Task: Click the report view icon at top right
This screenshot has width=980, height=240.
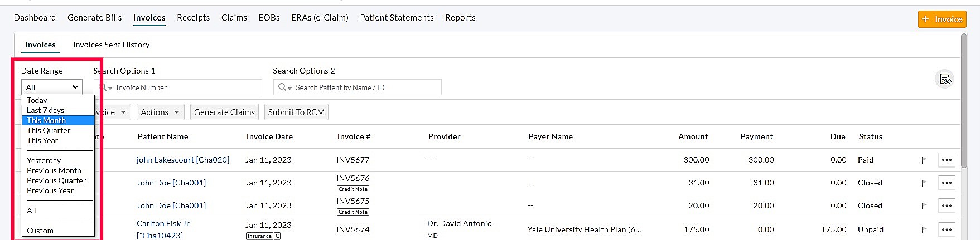Action: [x=944, y=79]
